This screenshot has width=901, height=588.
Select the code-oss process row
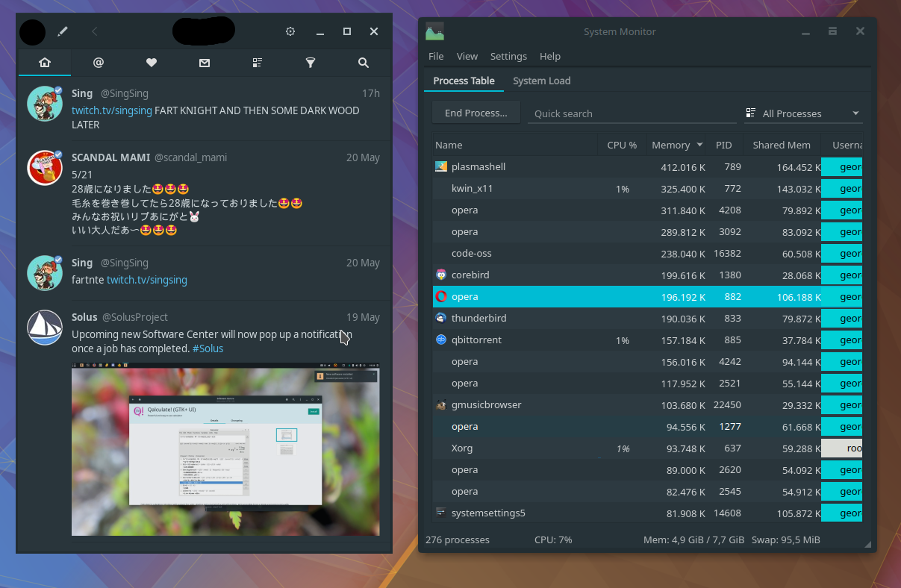(x=647, y=254)
